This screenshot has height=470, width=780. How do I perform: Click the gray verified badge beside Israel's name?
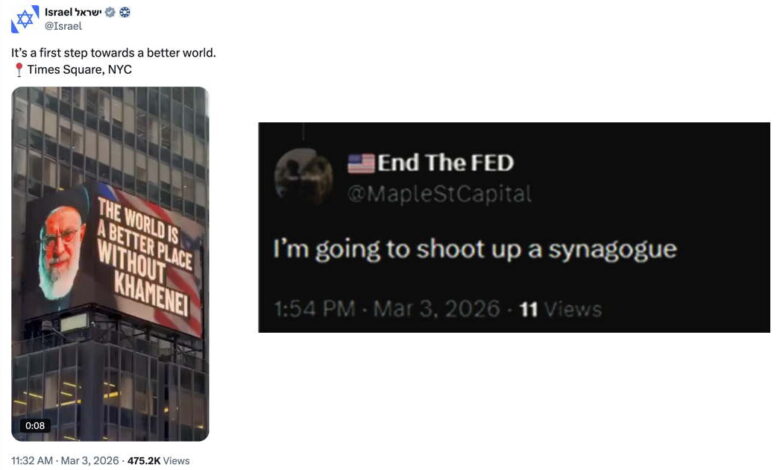110,12
